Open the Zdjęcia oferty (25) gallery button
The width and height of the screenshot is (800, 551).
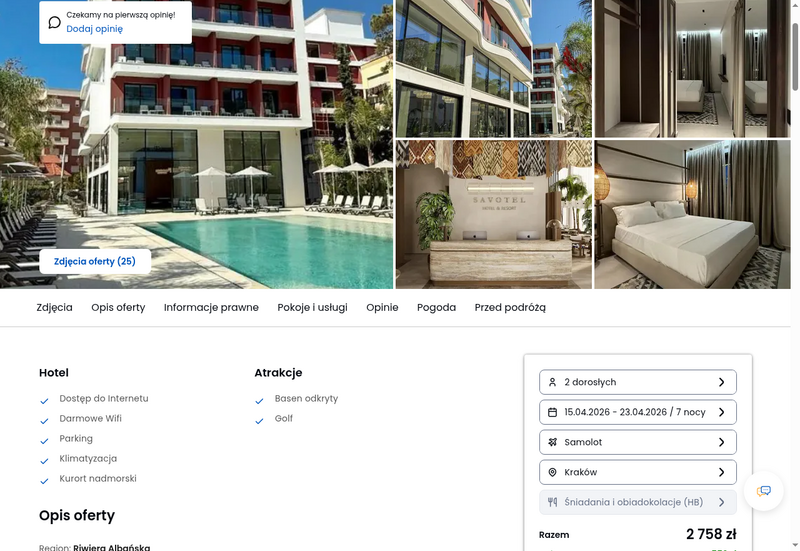pyautogui.click(x=95, y=261)
